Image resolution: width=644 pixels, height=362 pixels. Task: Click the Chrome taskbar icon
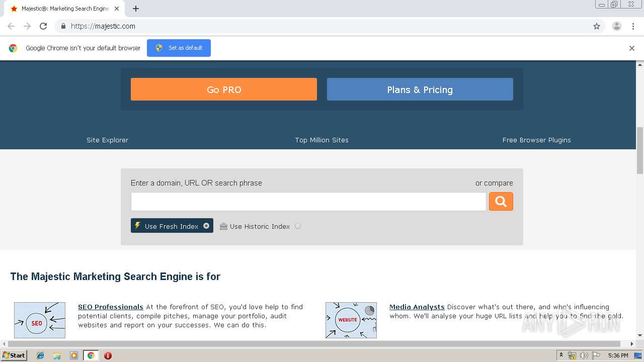91,355
